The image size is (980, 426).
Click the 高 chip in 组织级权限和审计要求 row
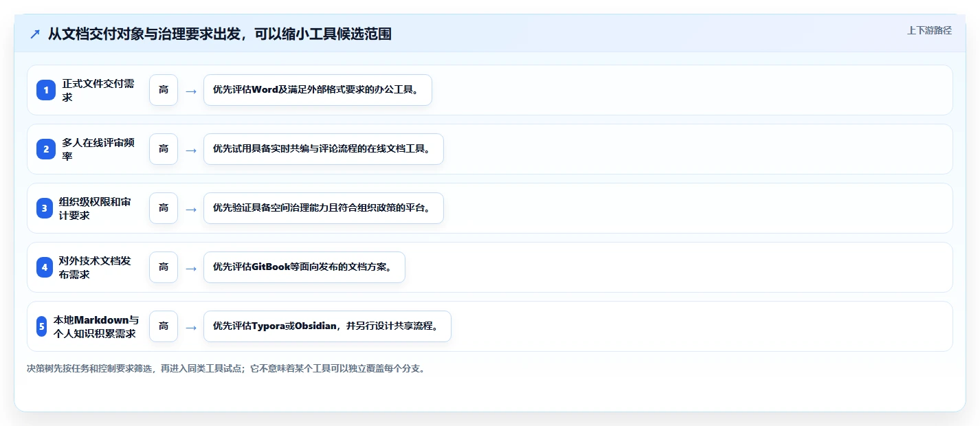(164, 208)
